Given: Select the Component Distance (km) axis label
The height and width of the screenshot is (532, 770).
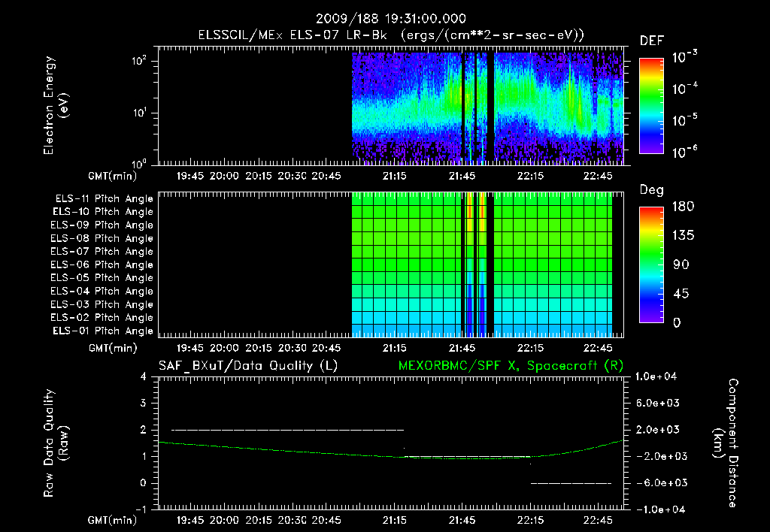Looking at the screenshot, I should [x=726, y=443].
